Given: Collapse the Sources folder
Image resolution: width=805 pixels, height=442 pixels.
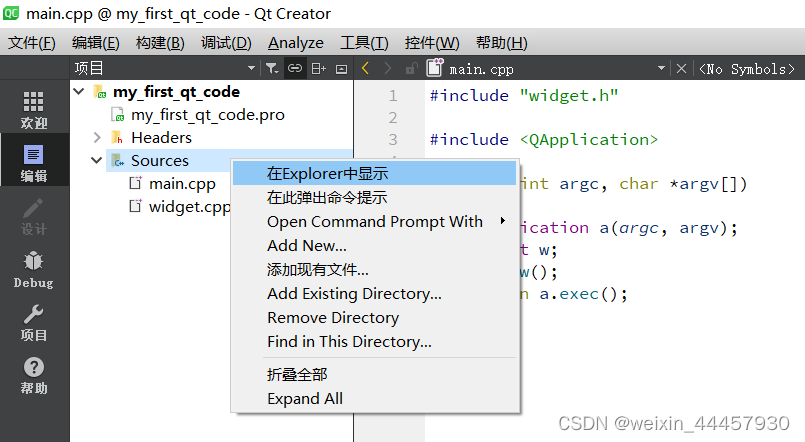Looking at the screenshot, I should [97, 160].
